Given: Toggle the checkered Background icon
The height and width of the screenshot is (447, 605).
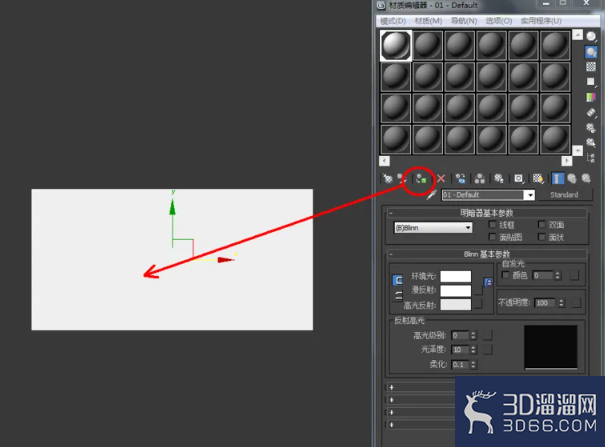Looking at the screenshot, I should (x=591, y=67).
